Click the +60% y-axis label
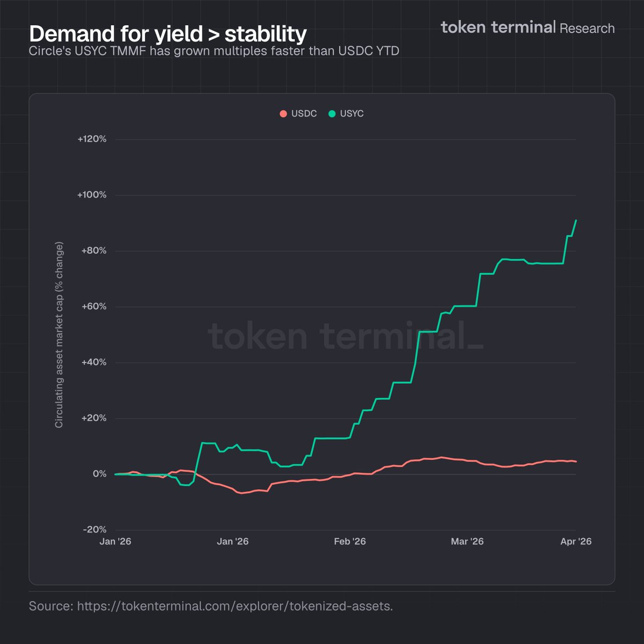 [x=93, y=306]
